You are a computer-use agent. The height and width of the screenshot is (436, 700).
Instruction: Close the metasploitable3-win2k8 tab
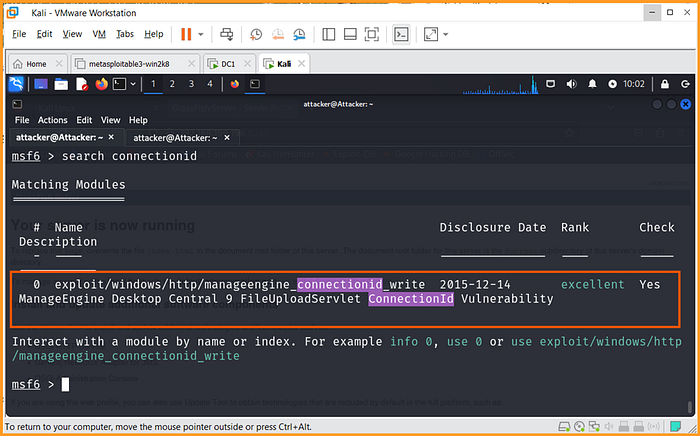coord(191,64)
